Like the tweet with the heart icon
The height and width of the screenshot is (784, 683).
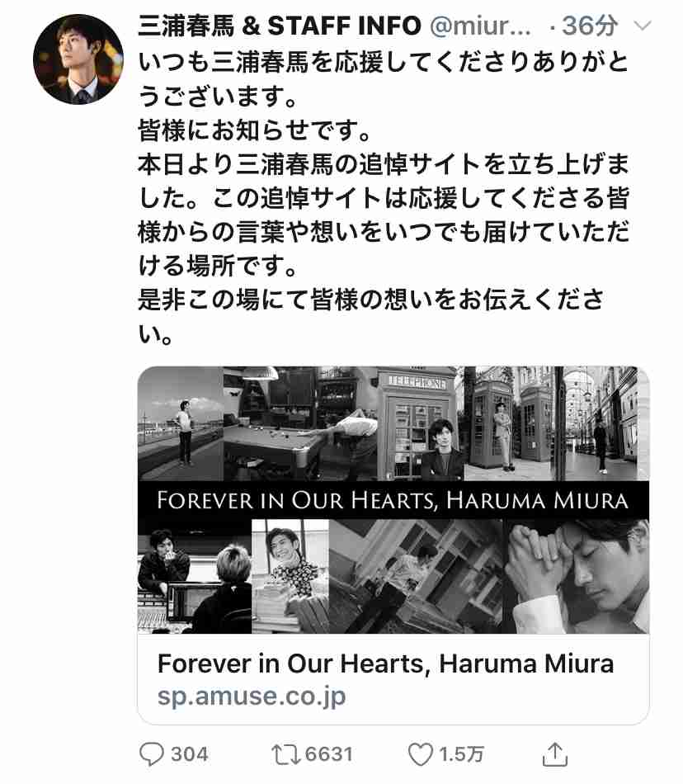tap(420, 754)
